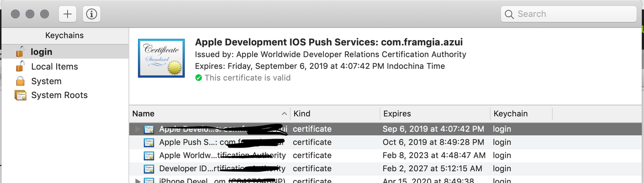Click the plus add keychain item button
The height and width of the screenshot is (183, 644).
click(68, 14)
